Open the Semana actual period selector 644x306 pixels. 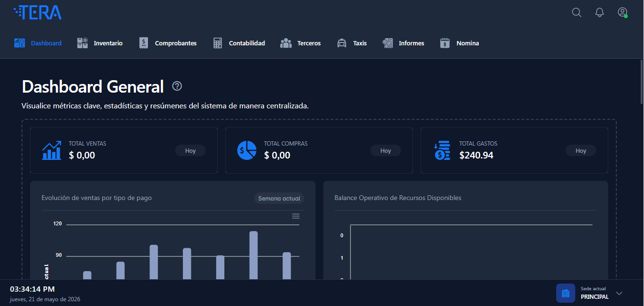279,198
